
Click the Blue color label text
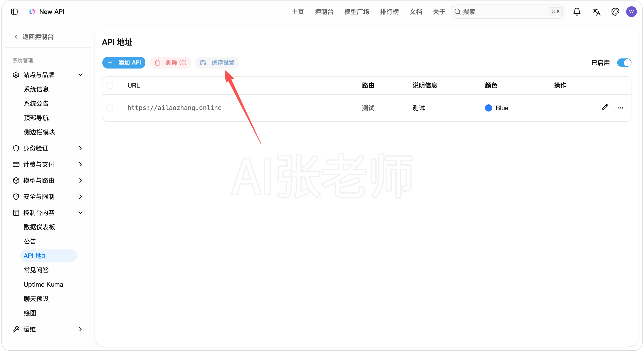click(502, 108)
